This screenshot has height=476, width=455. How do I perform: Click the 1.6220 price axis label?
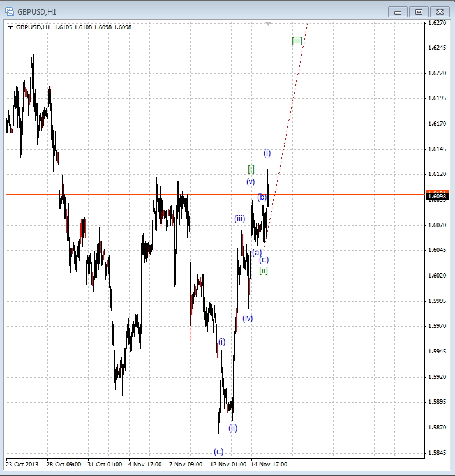437,73
